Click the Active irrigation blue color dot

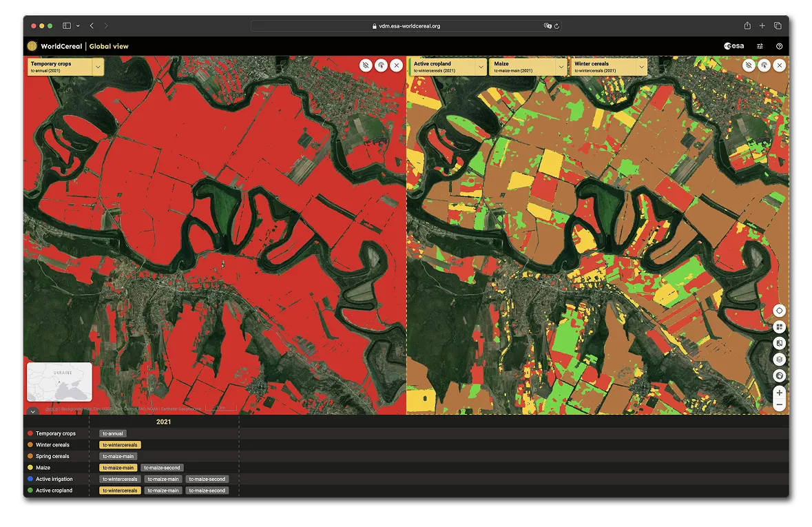tap(30, 479)
